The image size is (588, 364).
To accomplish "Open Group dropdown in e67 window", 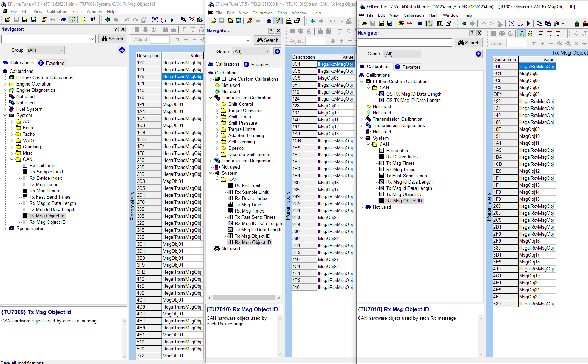I will [x=46, y=50].
